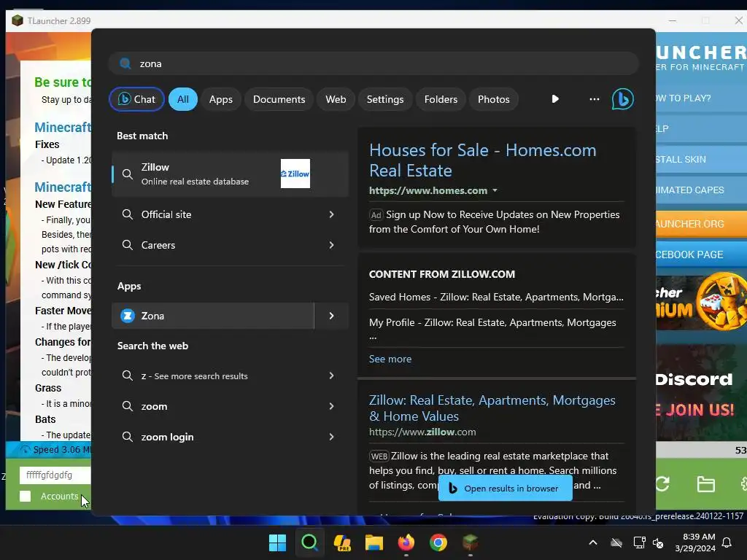Image resolution: width=747 pixels, height=560 pixels.
Task: Launch the Zona app result
Action: [x=213, y=316]
